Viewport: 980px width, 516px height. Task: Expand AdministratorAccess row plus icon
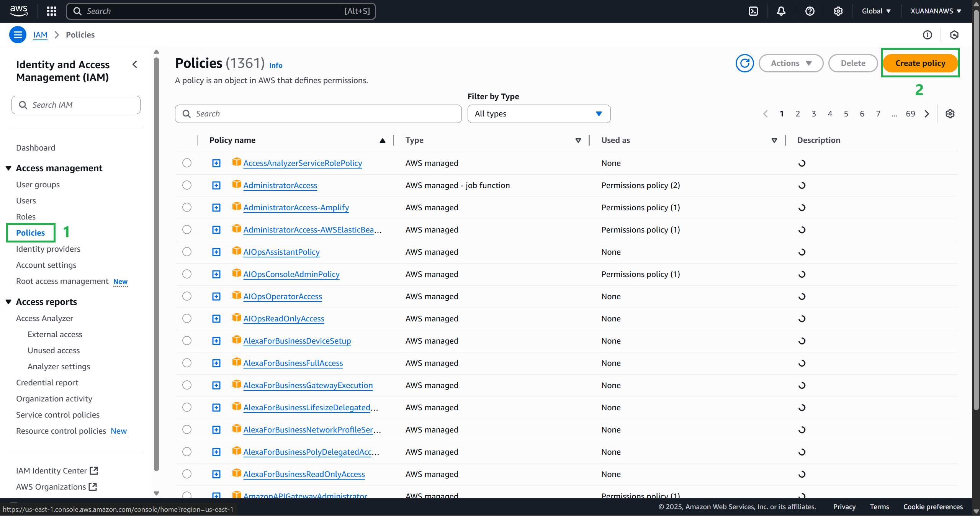tap(216, 185)
